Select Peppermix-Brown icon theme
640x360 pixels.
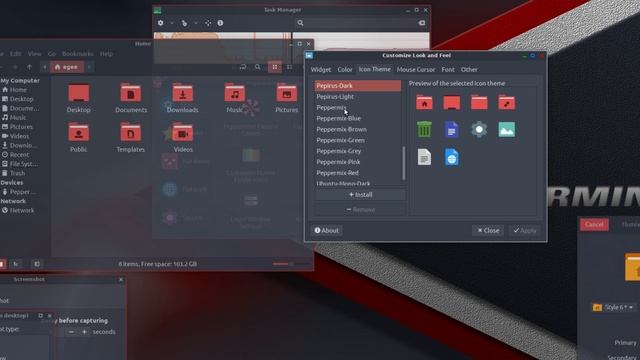(358, 129)
